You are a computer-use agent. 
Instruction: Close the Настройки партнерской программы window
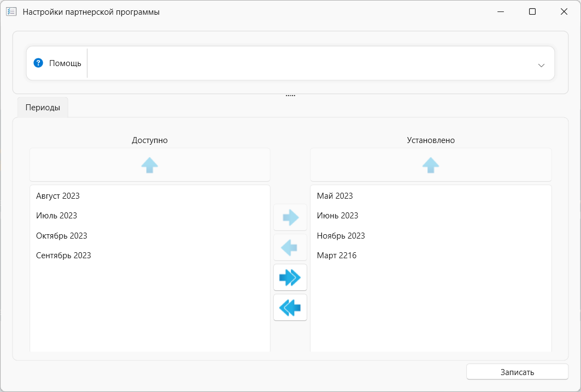(564, 12)
